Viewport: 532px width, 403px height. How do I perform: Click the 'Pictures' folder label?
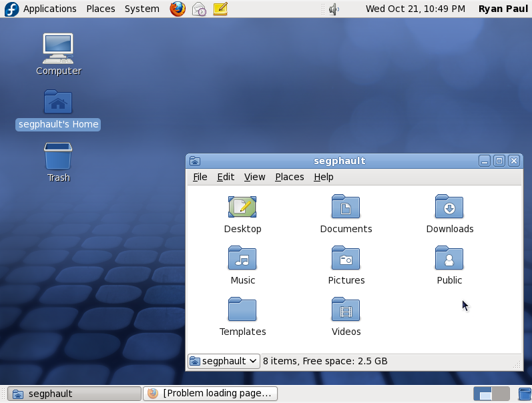346,280
